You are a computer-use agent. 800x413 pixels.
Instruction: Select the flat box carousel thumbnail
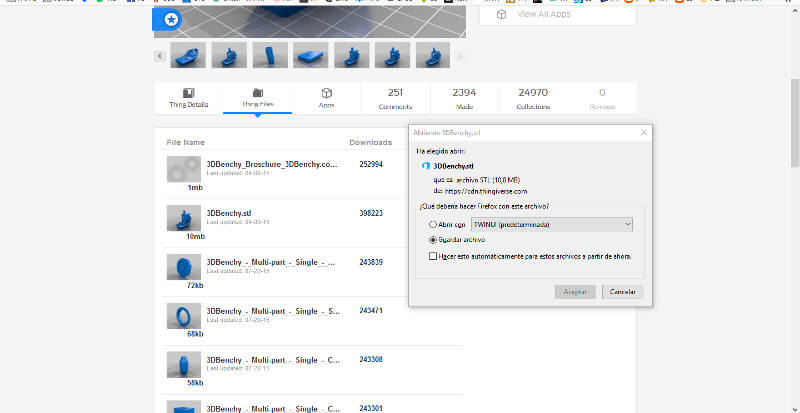(x=311, y=55)
